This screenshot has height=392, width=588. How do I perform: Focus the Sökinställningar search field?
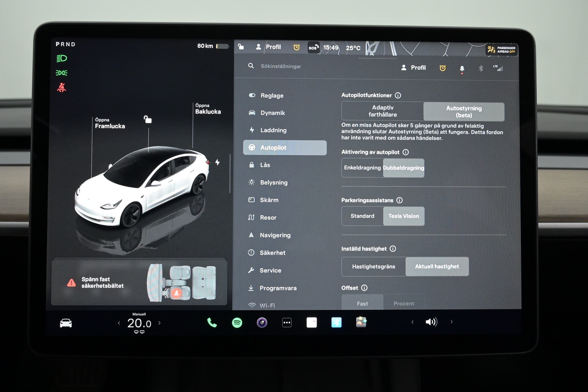point(281,66)
